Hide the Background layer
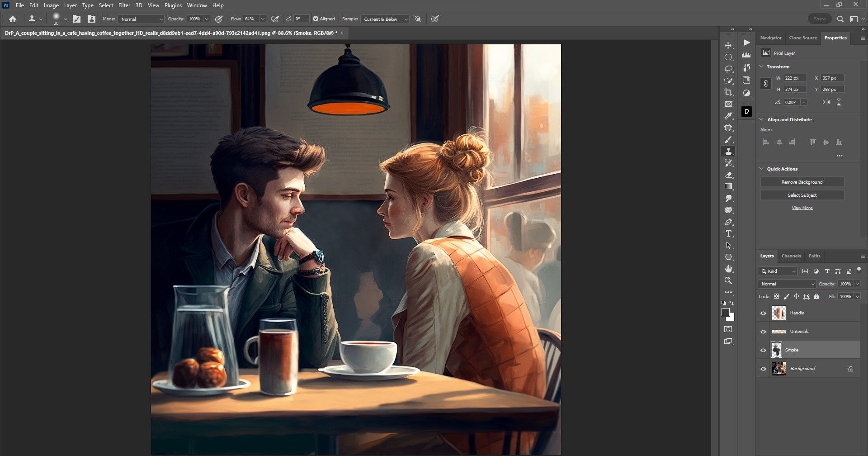The width and height of the screenshot is (868, 456). [x=764, y=369]
